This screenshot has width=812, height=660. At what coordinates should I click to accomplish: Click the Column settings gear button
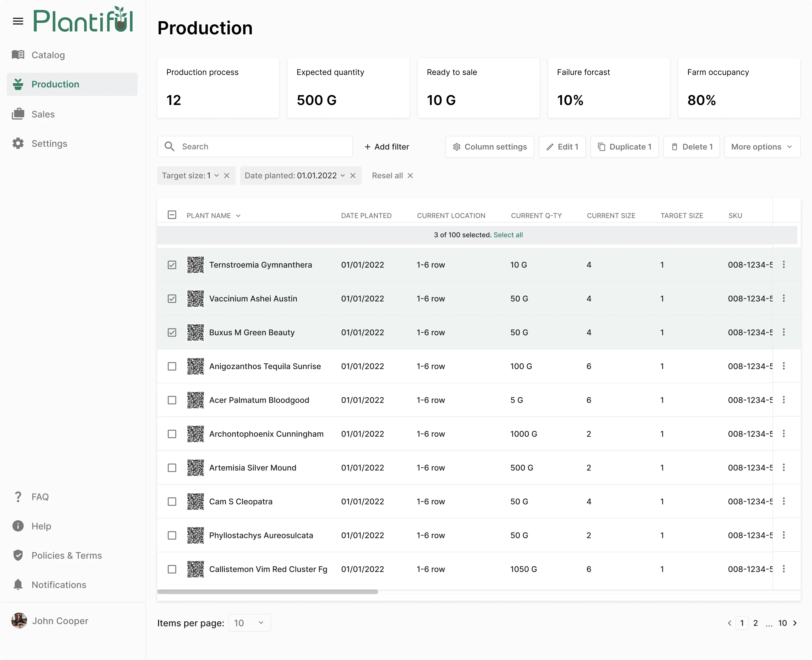(x=489, y=147)
